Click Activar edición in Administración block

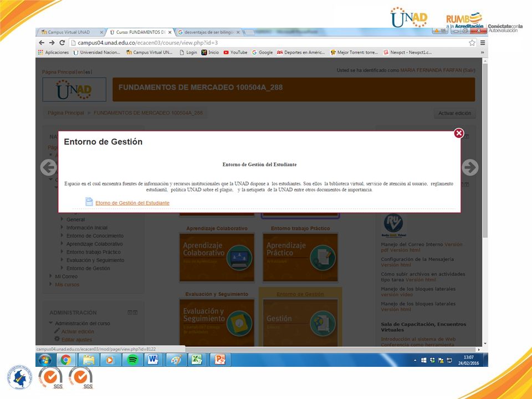pos(78,331)
